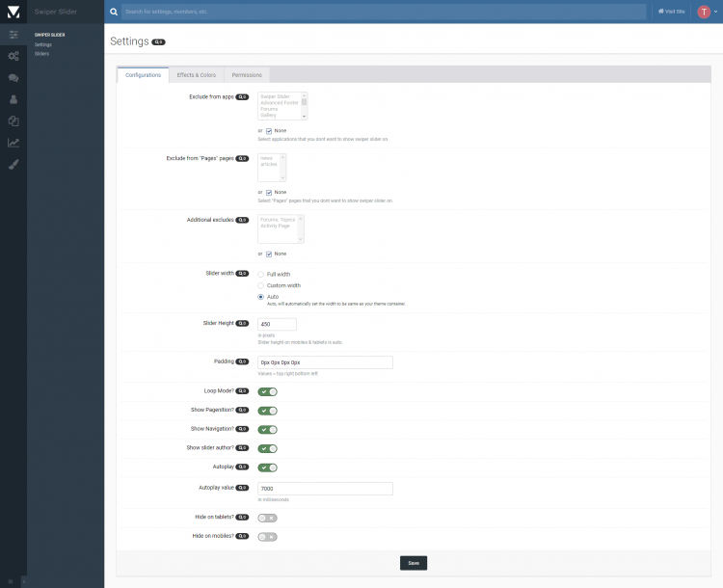The image size is (723, 588).
Task: Open the Community speech bubbles icon
Action: tap(13, 78)
